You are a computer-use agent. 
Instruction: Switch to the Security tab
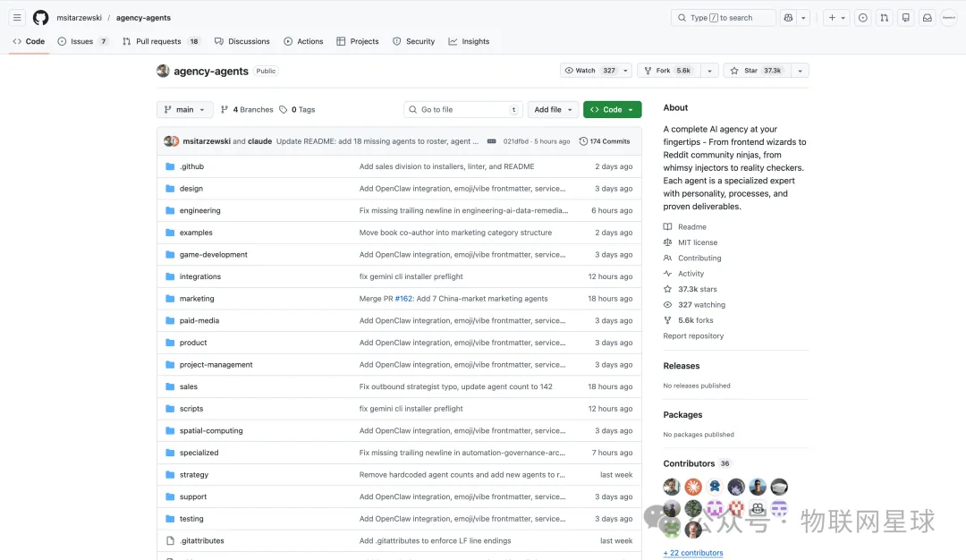click(413, 41)
